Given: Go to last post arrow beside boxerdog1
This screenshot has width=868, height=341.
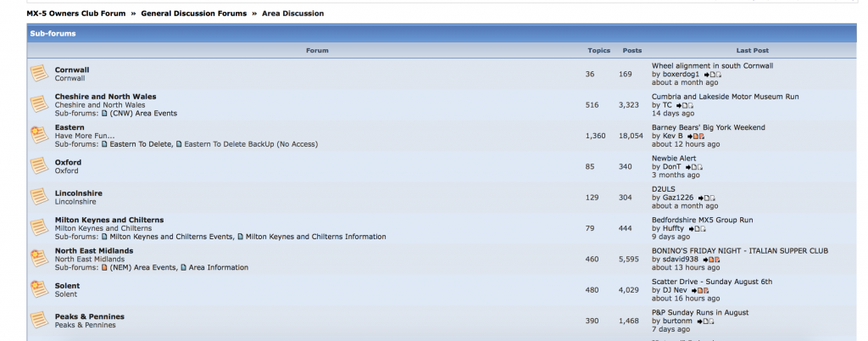Looking at the screenshot, I should 707,75.
